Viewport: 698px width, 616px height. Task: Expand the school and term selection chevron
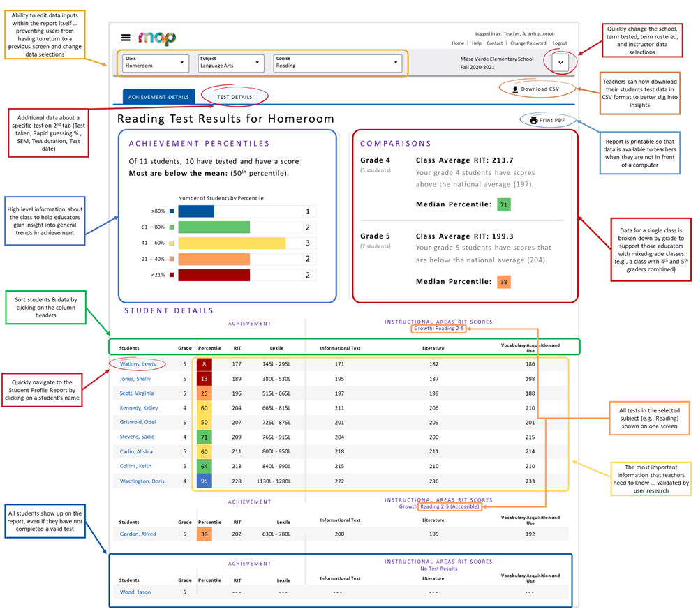(x=560, y=62)
